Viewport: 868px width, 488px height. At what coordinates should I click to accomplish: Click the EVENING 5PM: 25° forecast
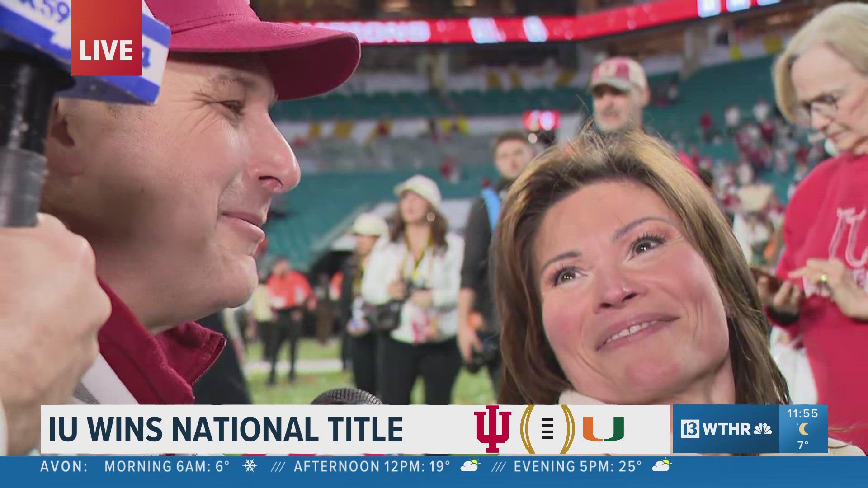point(578,466)
